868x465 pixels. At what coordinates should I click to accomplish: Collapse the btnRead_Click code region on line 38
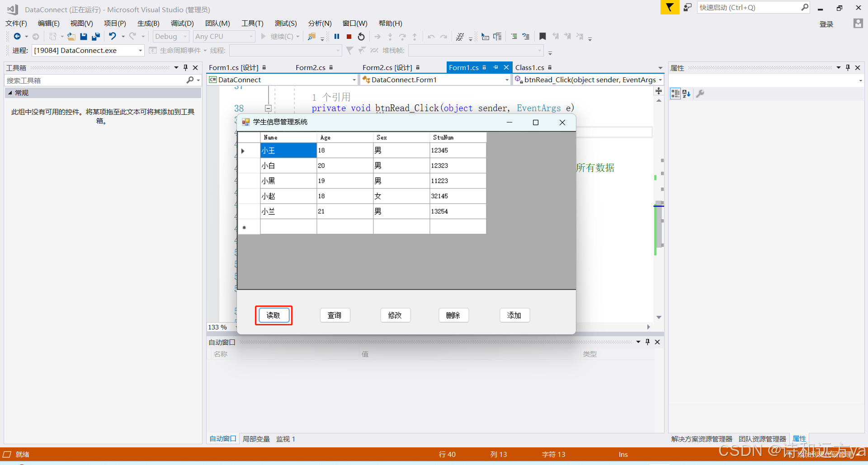pos(268,108)
